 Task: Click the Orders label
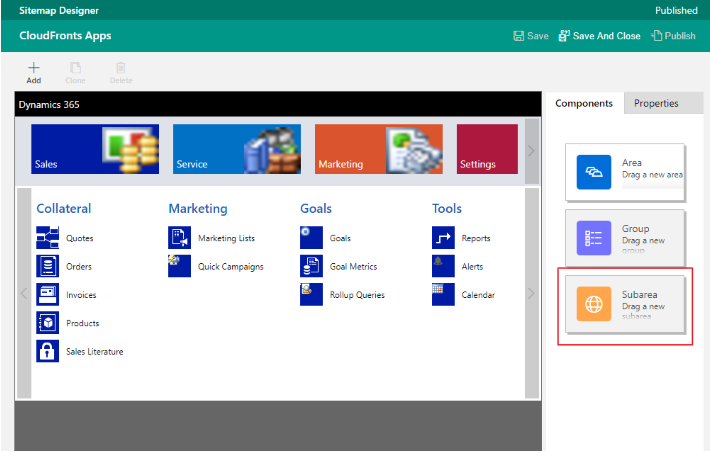[79, 267]
